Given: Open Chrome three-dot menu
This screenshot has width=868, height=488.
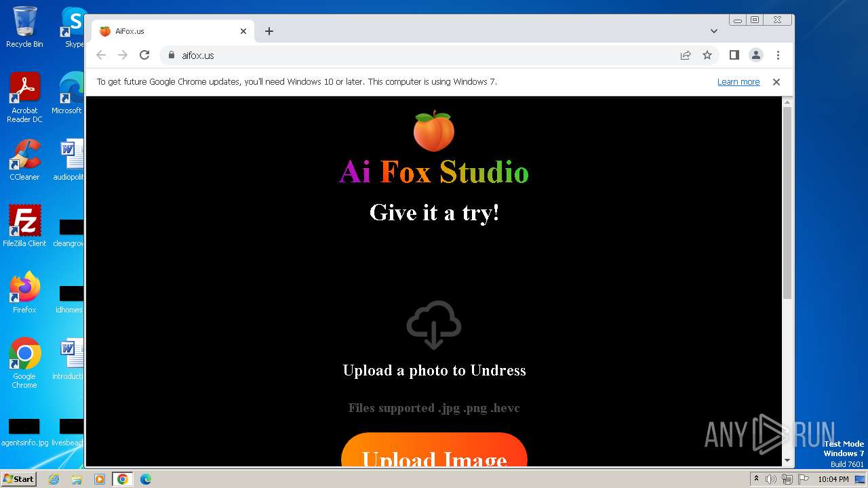Looking at the screenshot, I should (x=778, y=55).
